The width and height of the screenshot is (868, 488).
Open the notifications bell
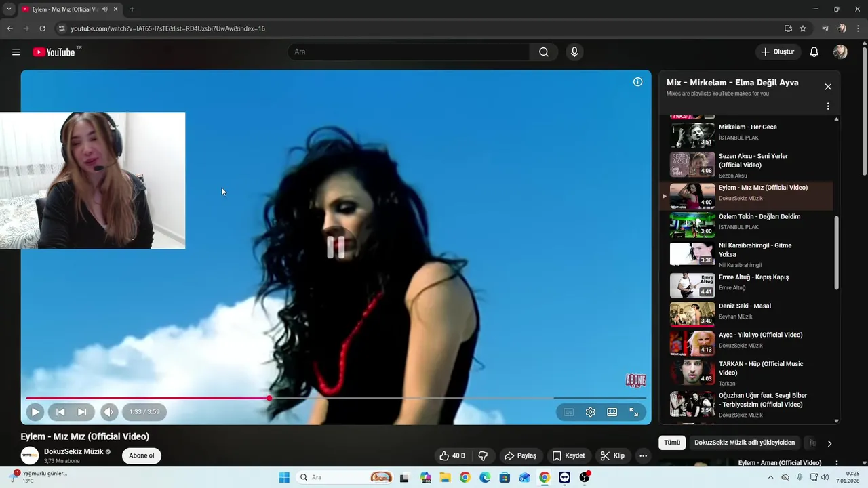[x=814, y=52]
